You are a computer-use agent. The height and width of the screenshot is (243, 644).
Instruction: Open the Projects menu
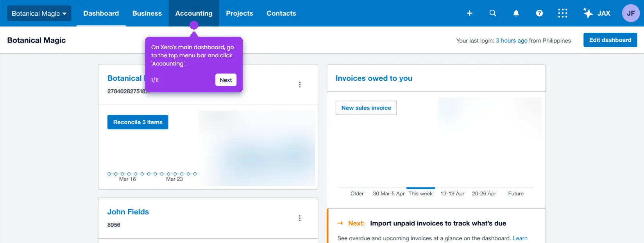click(x=240, y=13)
